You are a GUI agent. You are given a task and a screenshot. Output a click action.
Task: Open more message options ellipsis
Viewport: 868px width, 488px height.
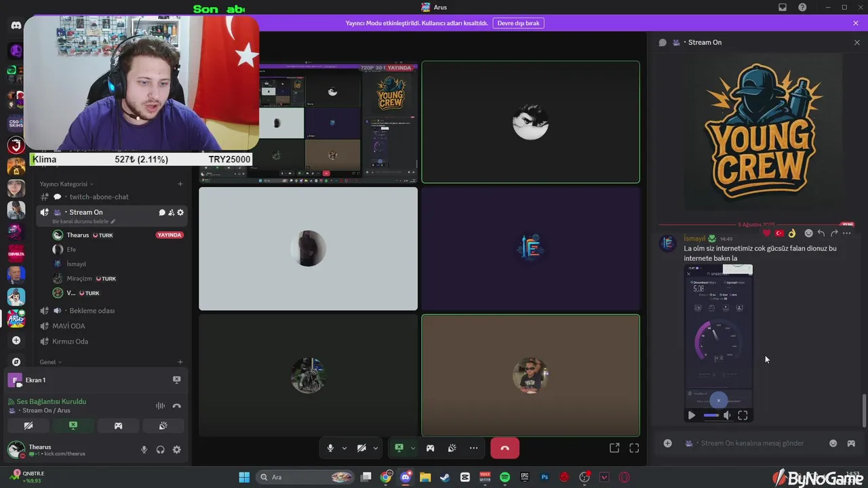[846, 233]
